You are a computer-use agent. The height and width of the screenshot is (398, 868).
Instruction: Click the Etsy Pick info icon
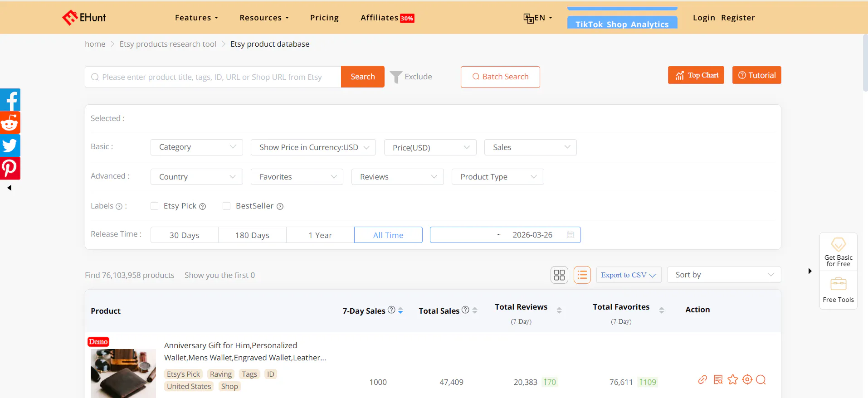coord(203,206)
